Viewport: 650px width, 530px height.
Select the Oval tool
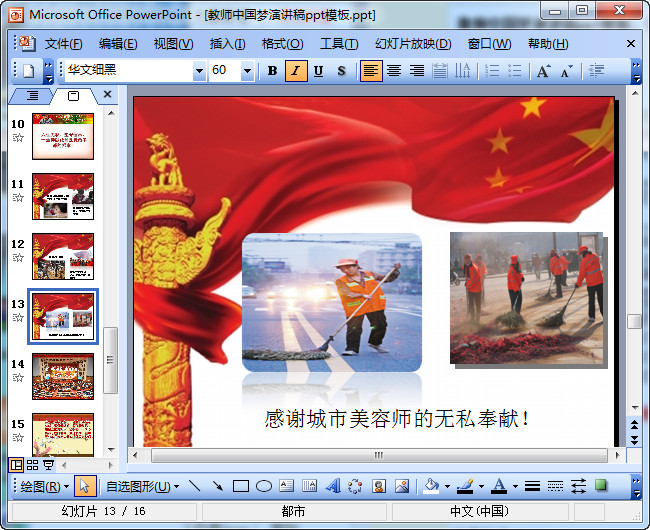[264, 486]
